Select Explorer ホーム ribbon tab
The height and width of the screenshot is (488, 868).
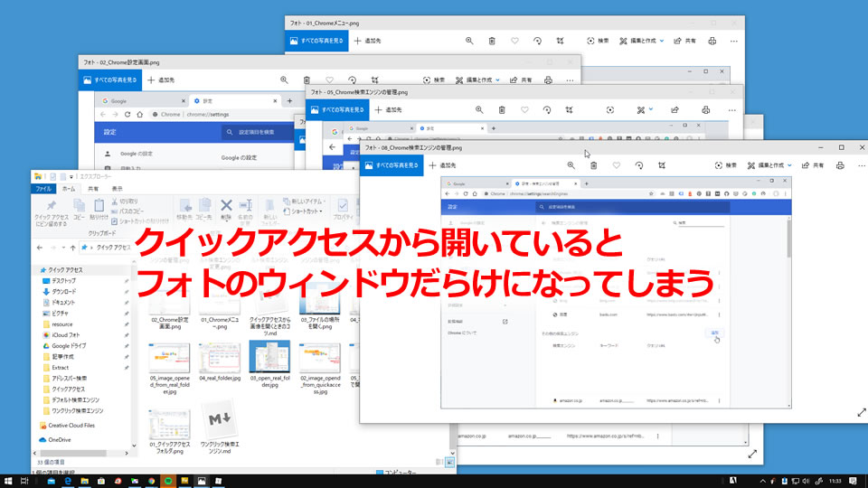tap(69, 189)
